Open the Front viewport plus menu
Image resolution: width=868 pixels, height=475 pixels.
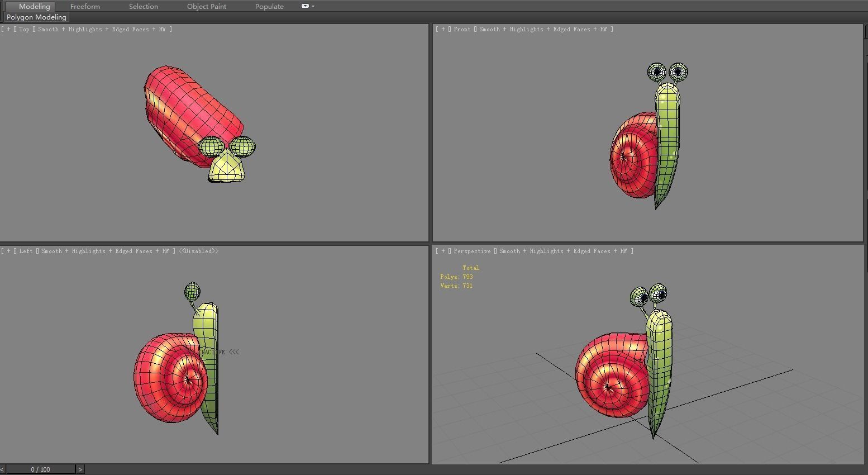point(443,29)
